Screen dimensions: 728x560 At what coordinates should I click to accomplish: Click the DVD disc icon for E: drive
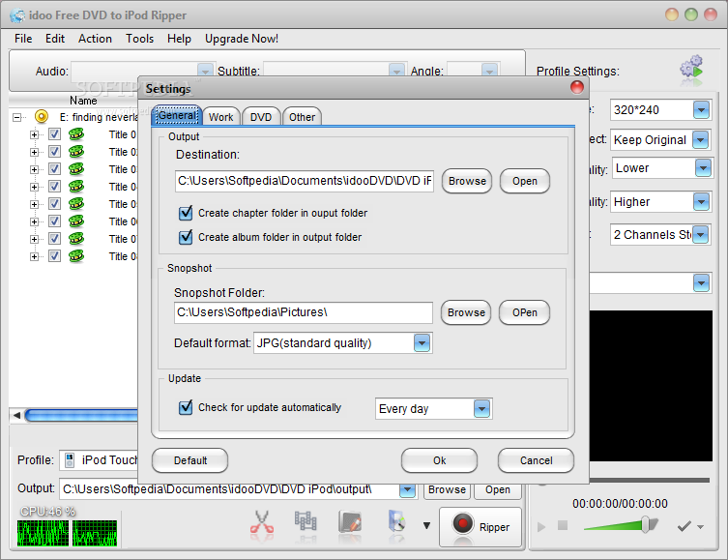(x=42, y=117)
